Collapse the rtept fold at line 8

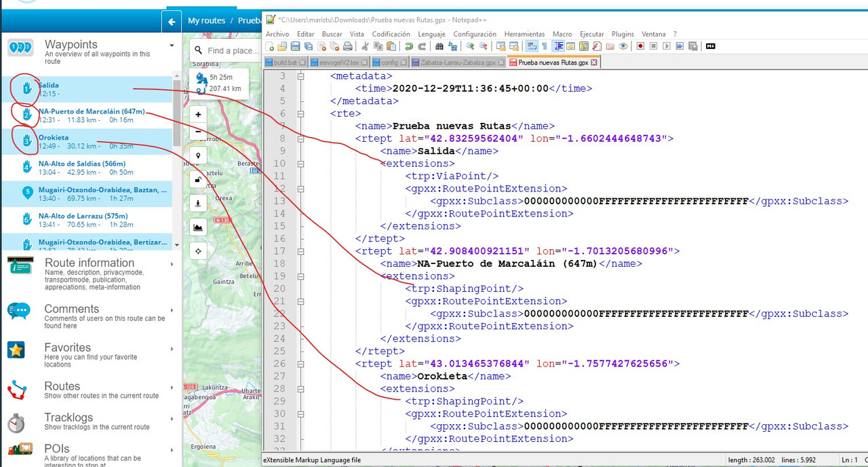(x=300, y=138)
